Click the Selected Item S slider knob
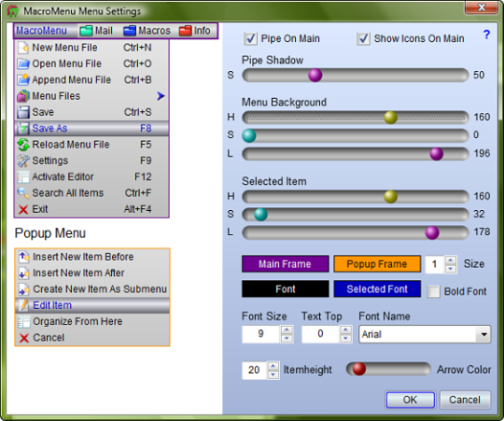Viewport: 504px width, 421px height. (x=260, y=215)
